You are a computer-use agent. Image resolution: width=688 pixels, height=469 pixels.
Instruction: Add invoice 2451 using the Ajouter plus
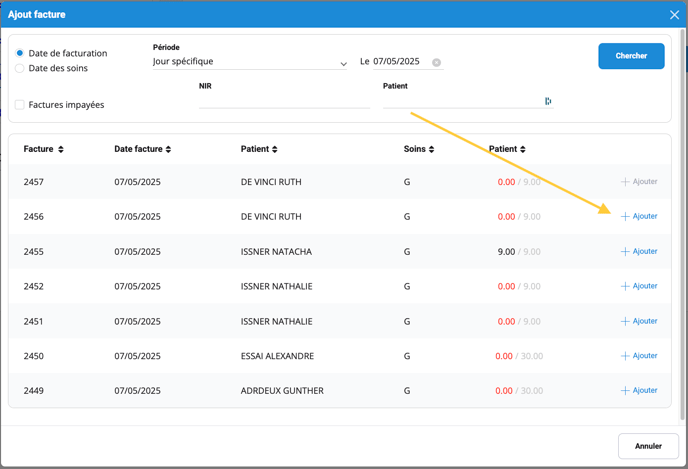(626, 322)
